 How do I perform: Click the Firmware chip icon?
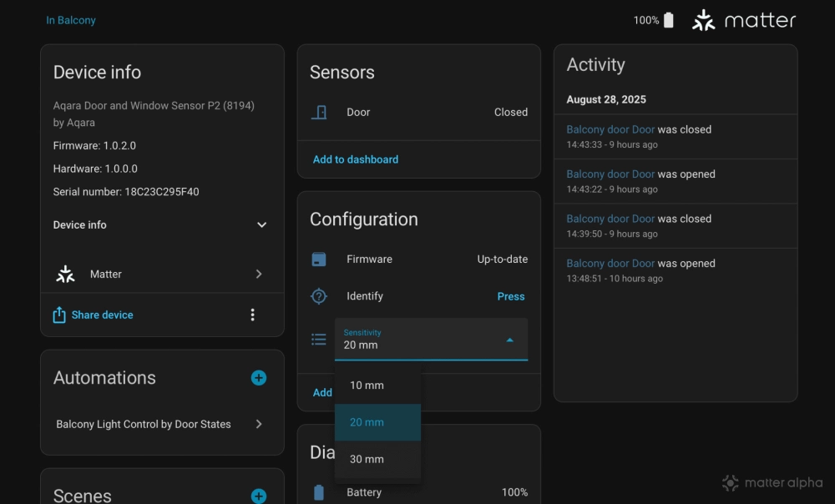319,260
